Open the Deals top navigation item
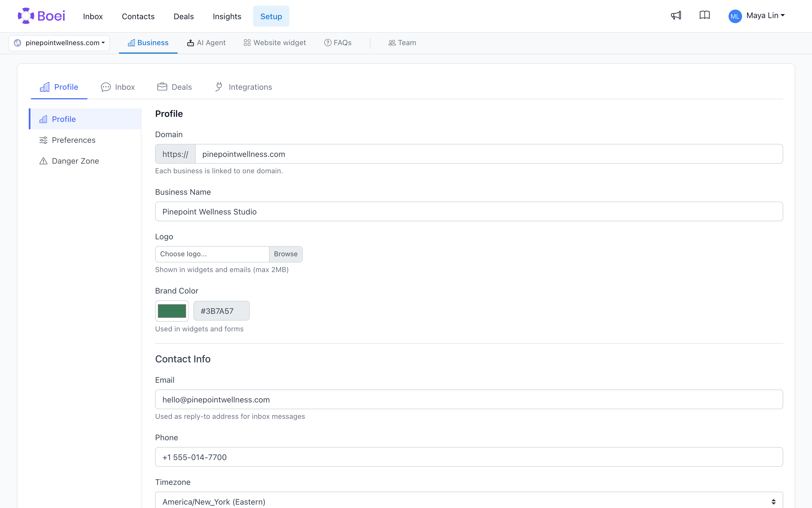 tap(184, 16)
